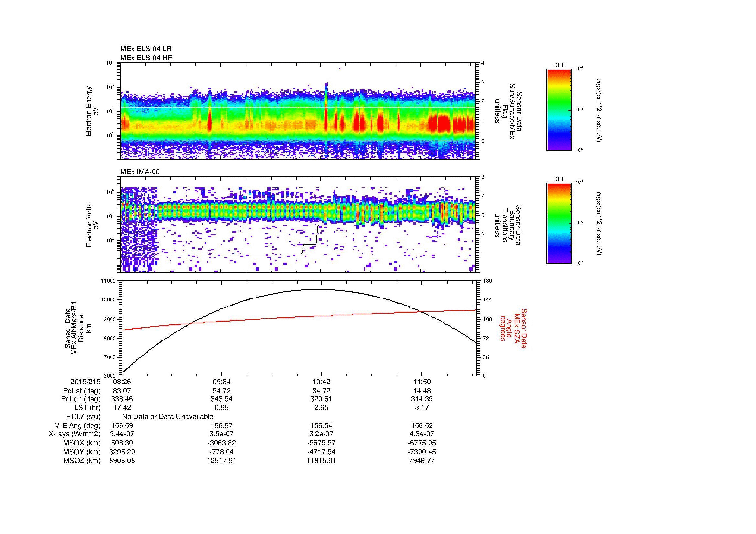
Task: Click the PdLon value '343.94'
Action: pos(222,399)
